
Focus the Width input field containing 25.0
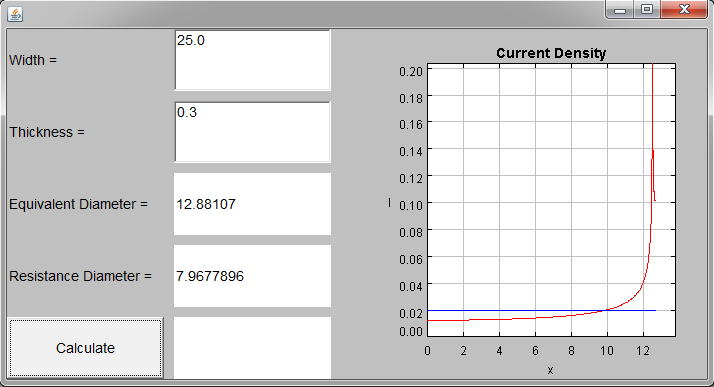tap(252, 60)
